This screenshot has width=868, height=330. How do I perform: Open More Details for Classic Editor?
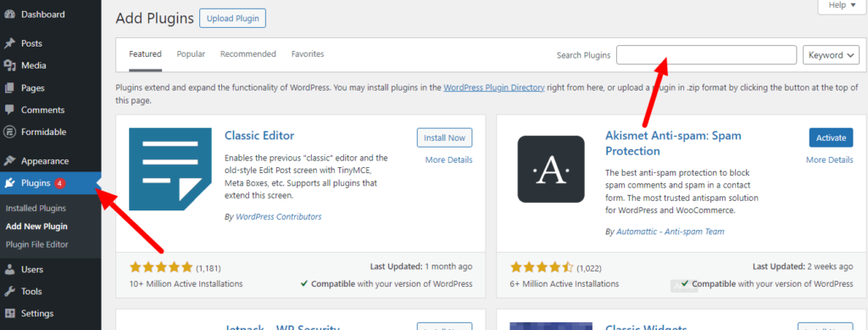point(449,160)
